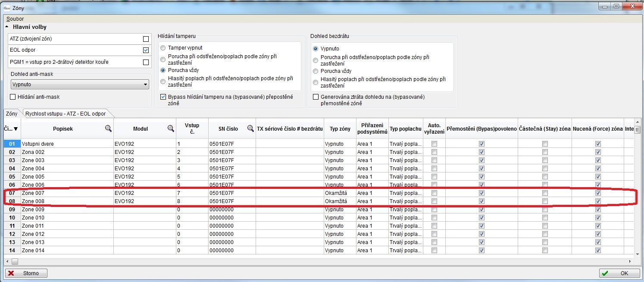Select Porucha vždy under Dohled bezdrátu
The image size is (644, 282).
tap(316, 71)
